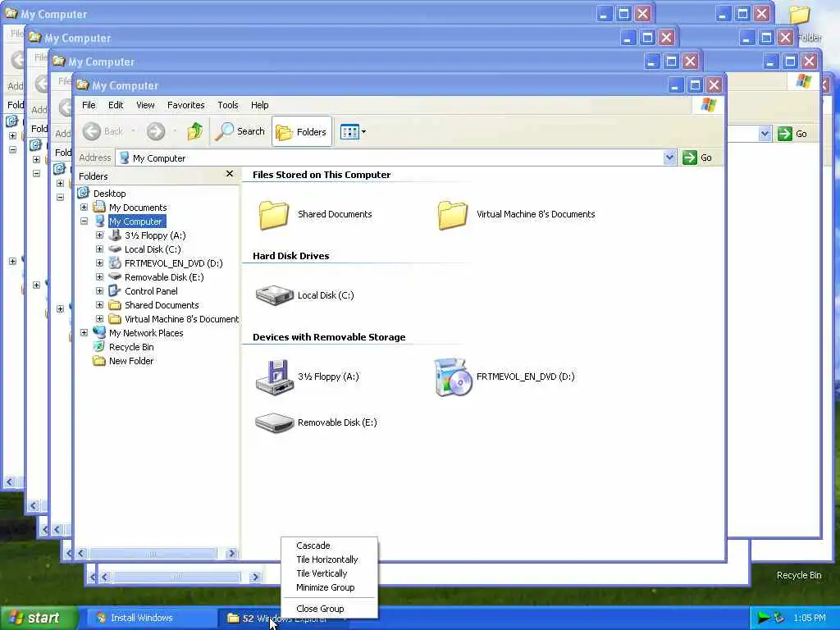
Task: Expand Virtual Machine 8's Documents tree node
Action: 99,319
